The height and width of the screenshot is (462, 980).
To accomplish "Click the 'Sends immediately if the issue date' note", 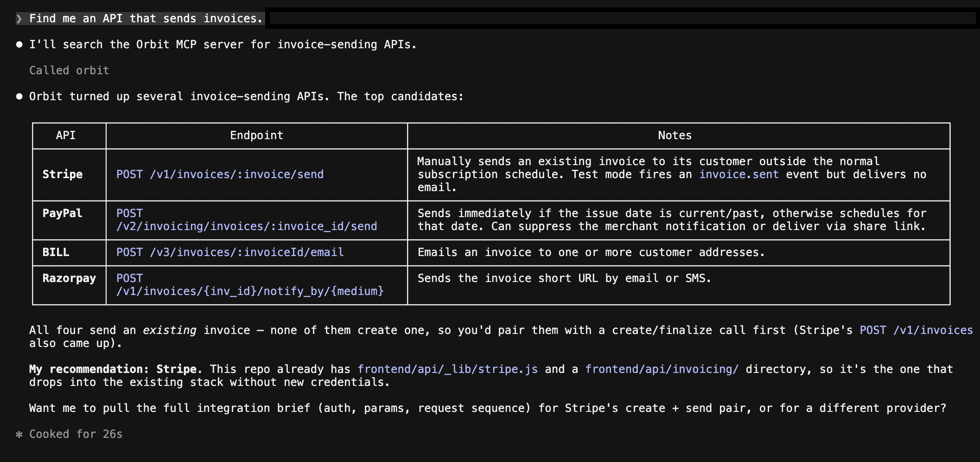I will 672,220.
